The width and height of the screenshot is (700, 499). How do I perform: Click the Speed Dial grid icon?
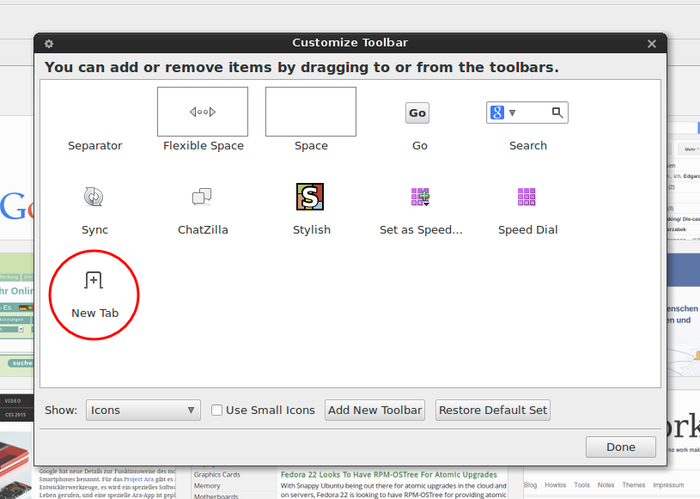(x=527, y=197)
